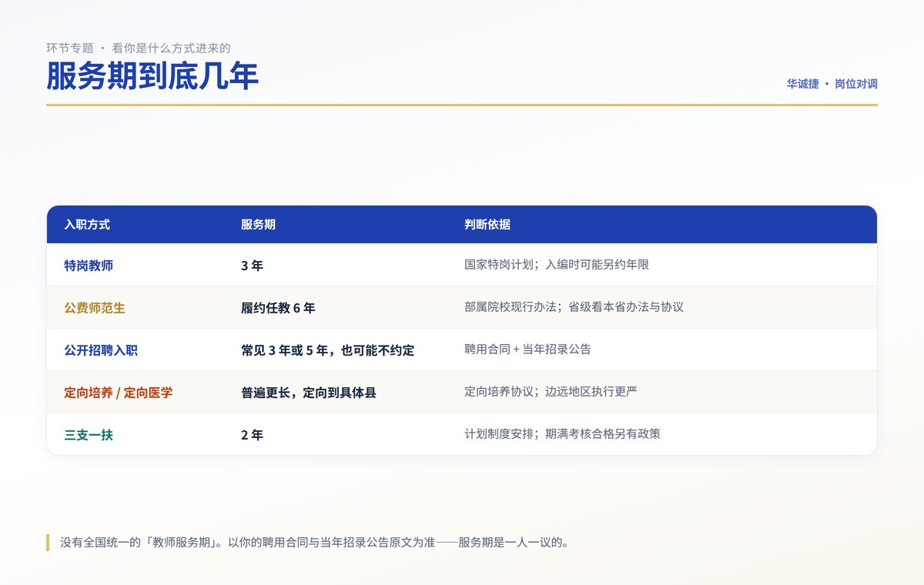This screenshot has width=924, height=585.
Task: Click the 判断依据 column header
Action: [487, 225]
